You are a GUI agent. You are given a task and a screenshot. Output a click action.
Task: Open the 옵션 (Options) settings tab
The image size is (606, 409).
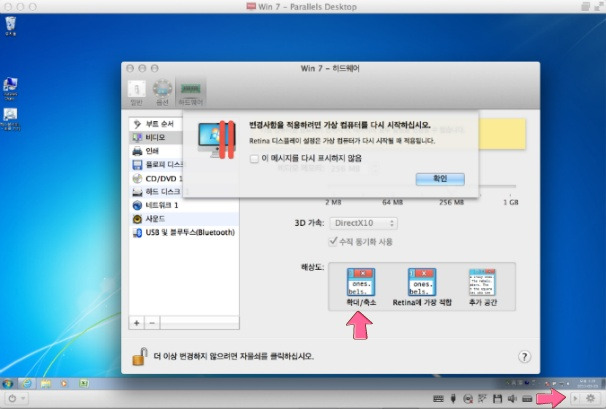click(x=162, y=92)
